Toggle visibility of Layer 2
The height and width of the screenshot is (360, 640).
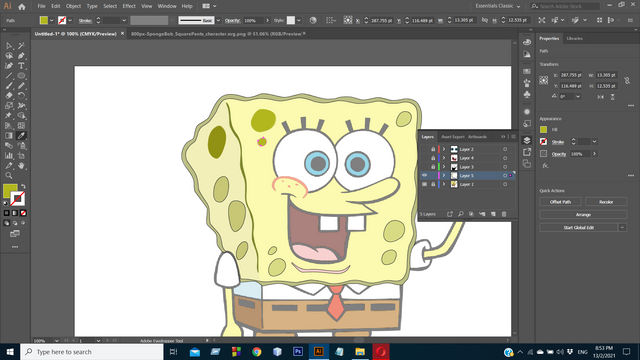click(424, 149)
